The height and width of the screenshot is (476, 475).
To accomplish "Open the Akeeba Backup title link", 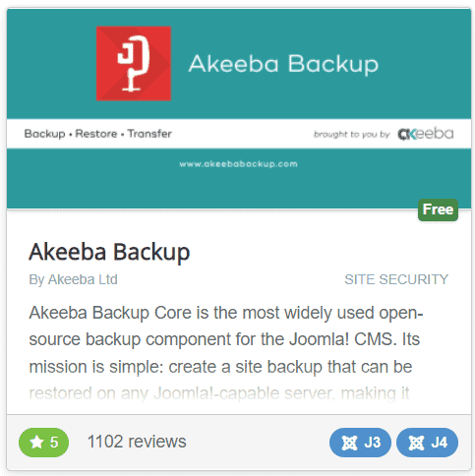I will 109,252.
